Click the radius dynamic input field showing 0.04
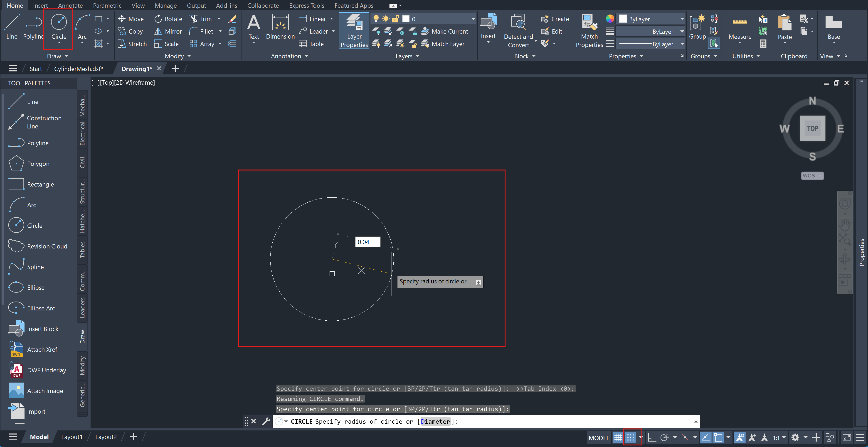This screenshot has height=447, width=868. 368,242
